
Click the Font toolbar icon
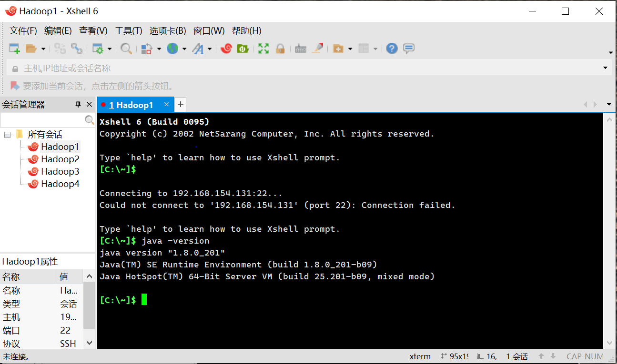point(198,49)
